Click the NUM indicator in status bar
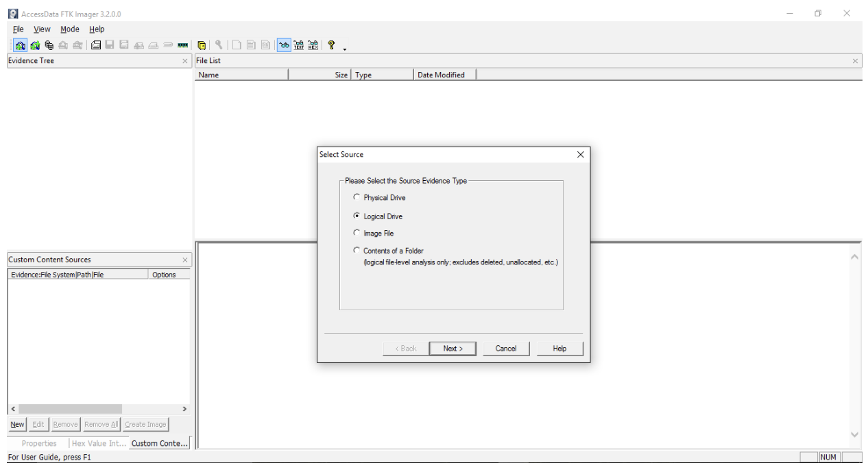The height and width of the screenshot is (474, 868). coord(829,458)
